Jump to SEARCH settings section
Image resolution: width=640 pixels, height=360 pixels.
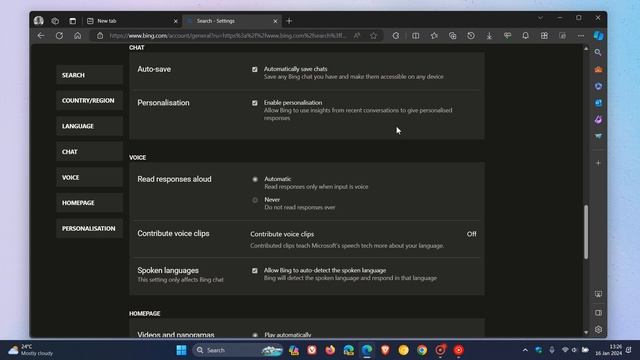coord(89,75)
